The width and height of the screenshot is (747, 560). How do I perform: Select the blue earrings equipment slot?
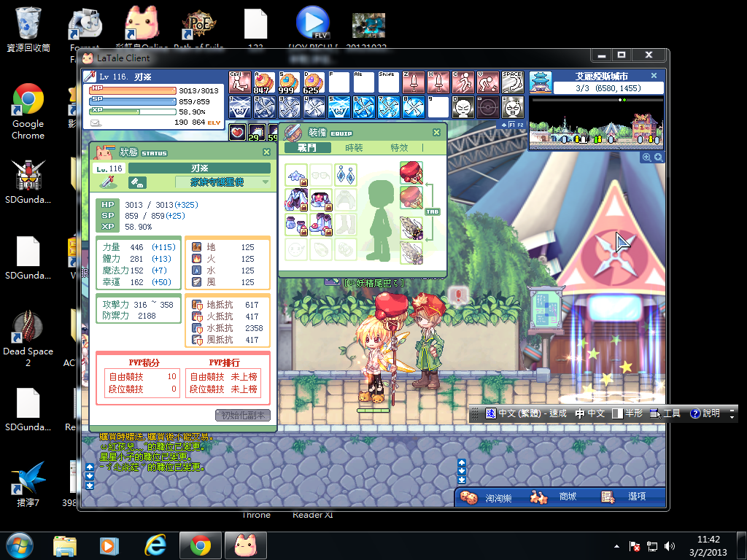[x=345, y=175]
